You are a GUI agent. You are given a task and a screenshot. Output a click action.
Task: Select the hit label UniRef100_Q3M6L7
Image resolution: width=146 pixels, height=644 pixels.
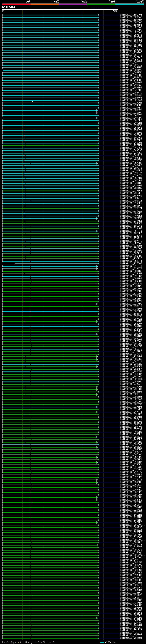pos(131,170)
